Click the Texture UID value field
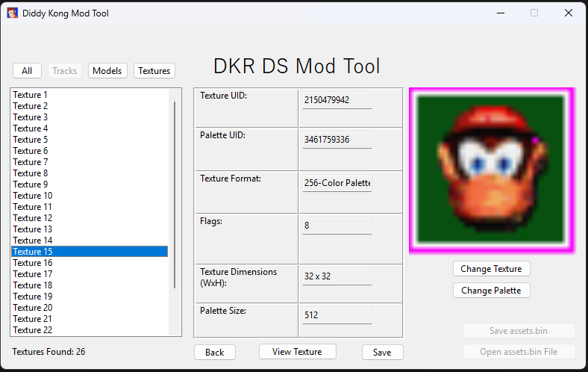Screen dimensions: 588x372 (x=337, y=100)
